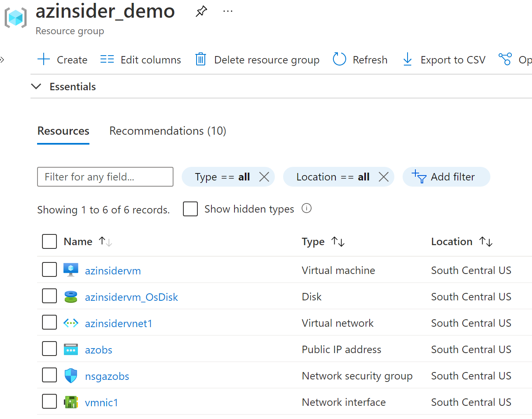Click the azinsidervm virtual machine icon
This screenshot has height=419, width=532.
click(x=71, y=270)
